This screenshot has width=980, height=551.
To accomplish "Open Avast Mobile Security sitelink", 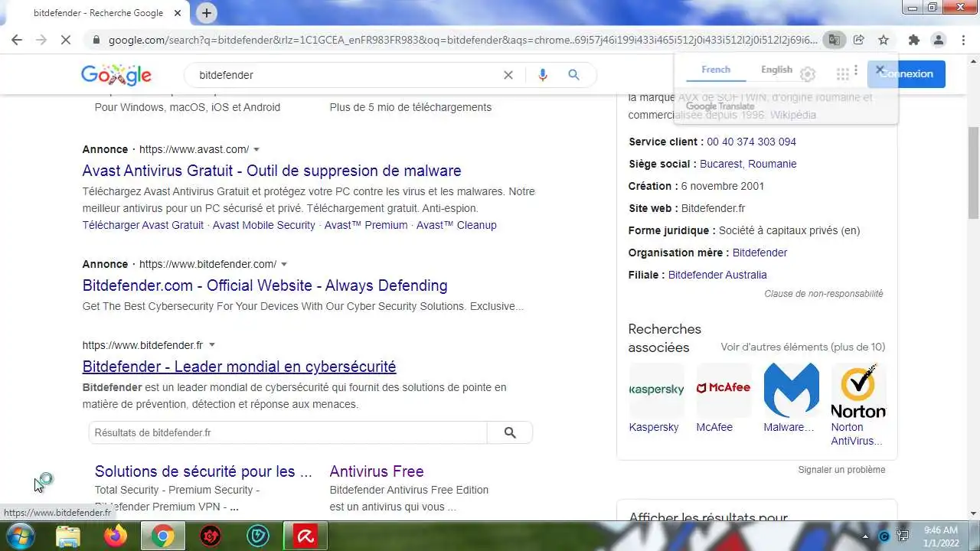I will [263, 225].
